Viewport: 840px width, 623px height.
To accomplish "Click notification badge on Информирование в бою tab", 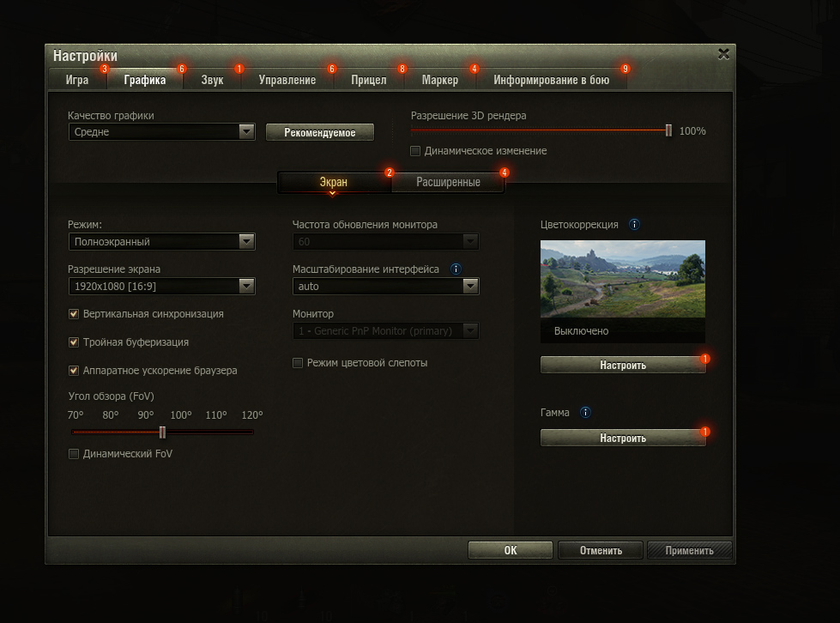I will [625, 69].
